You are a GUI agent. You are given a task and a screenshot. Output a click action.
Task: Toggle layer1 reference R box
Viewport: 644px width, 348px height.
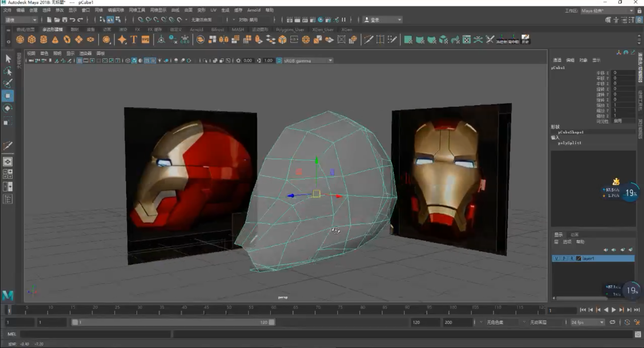pos(572,259)
